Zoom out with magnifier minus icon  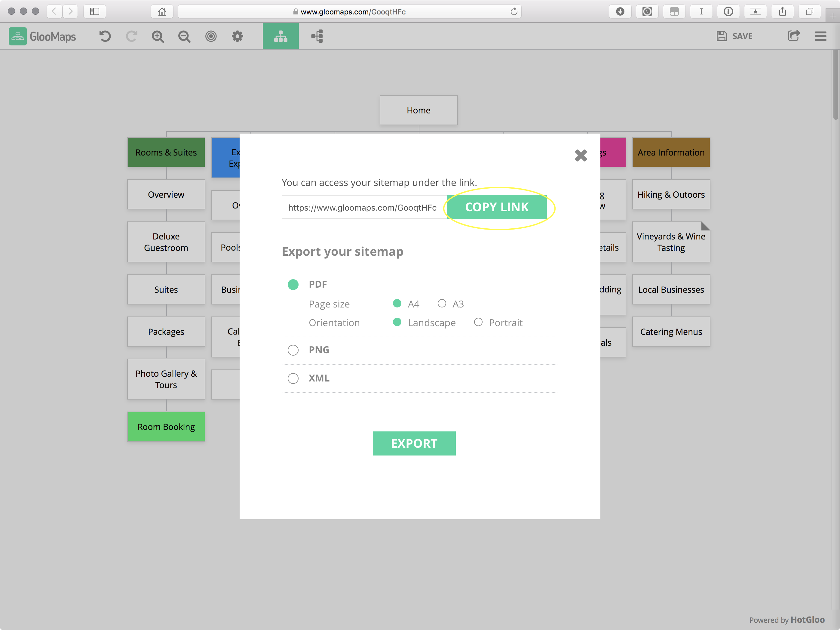coord(185,36)
